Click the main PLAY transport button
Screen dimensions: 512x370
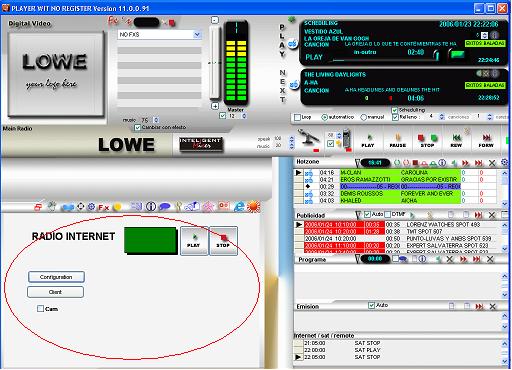[x=368, y=141]
